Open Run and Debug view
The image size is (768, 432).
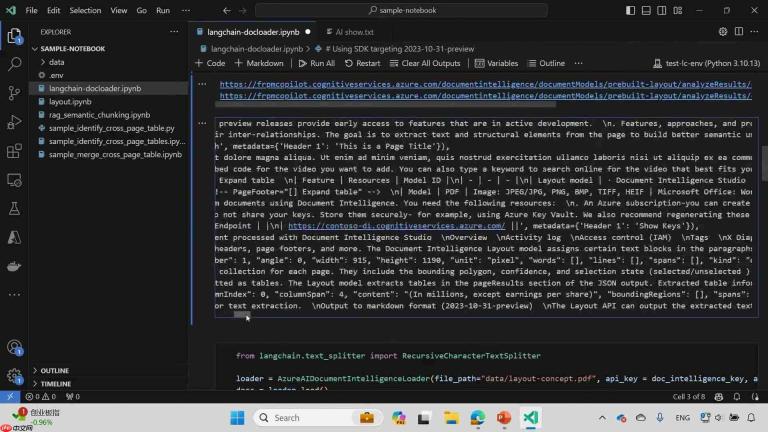[14, 122]
